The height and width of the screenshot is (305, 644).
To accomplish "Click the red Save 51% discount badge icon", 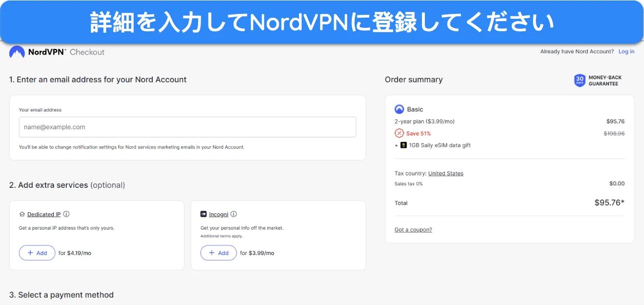I will [399, 134].
